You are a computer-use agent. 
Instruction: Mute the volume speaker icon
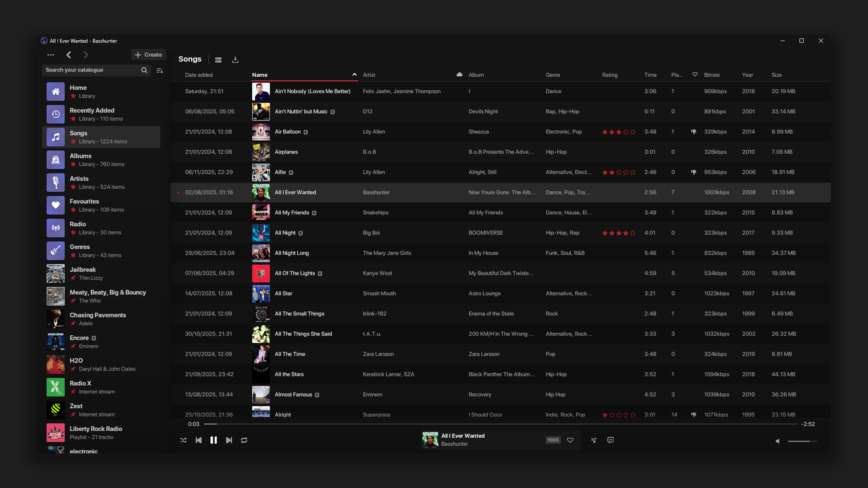pos(778,441)
